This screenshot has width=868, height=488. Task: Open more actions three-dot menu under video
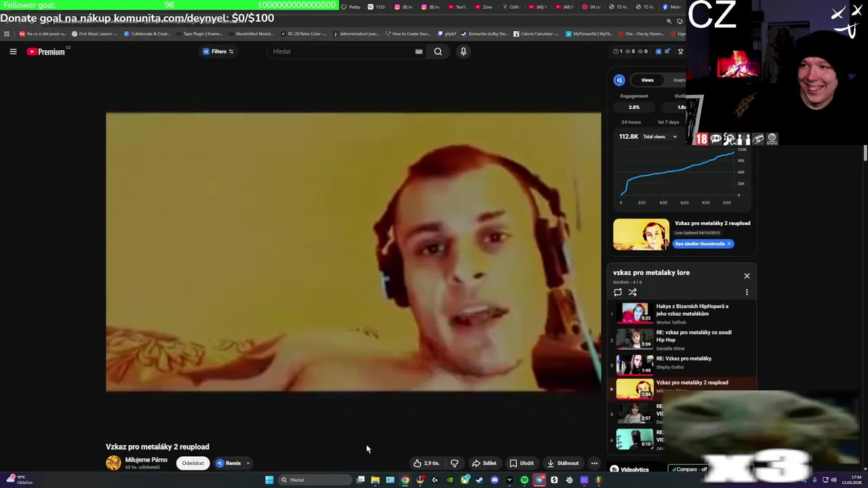pos(594,464)
